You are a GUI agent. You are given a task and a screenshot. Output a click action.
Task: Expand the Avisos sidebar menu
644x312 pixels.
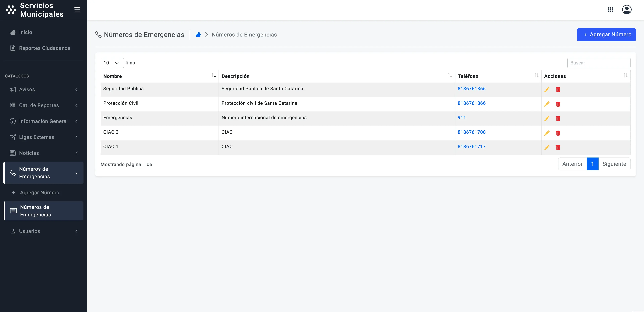[44, 89]
